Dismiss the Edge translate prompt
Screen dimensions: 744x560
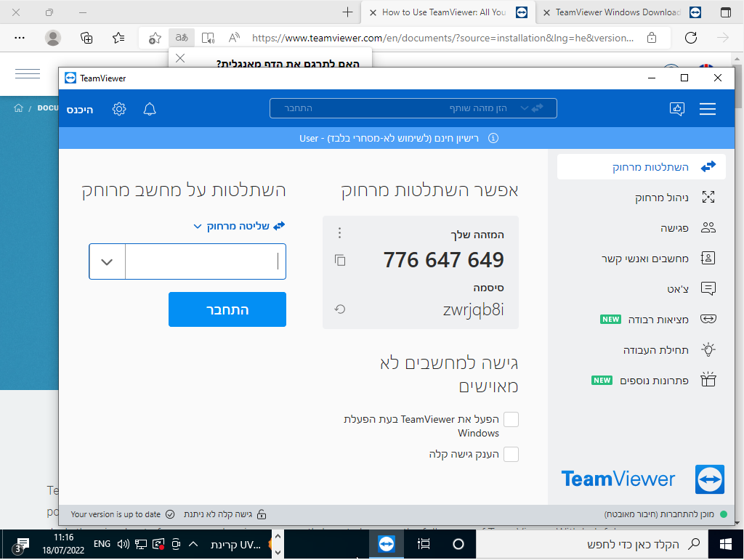(180, 58)
